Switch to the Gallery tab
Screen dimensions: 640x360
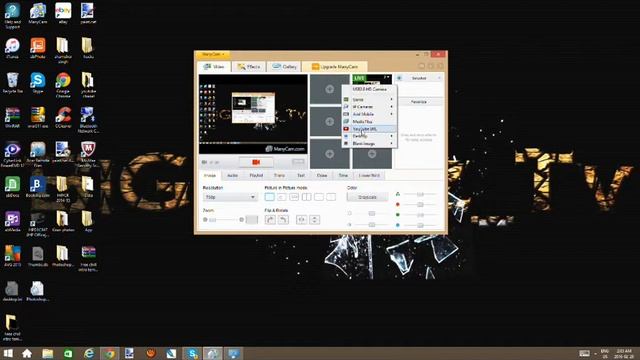[284, 67]
